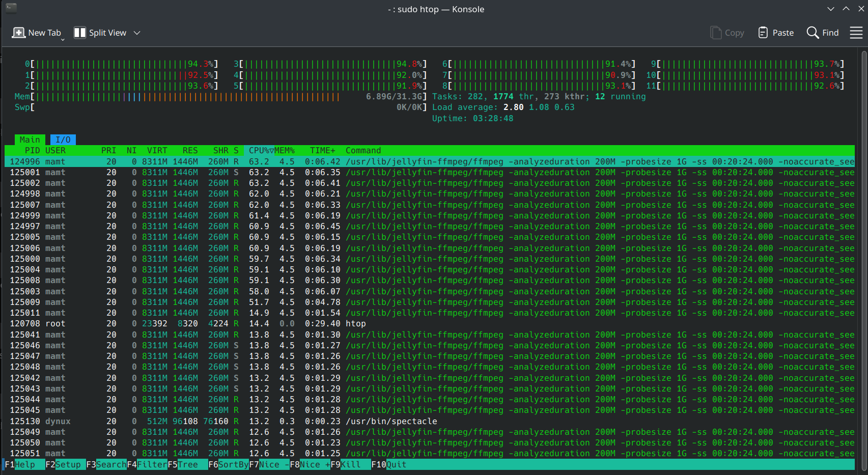
Task: Expand the Split View dropdown chevron
Action: point(136,33)
